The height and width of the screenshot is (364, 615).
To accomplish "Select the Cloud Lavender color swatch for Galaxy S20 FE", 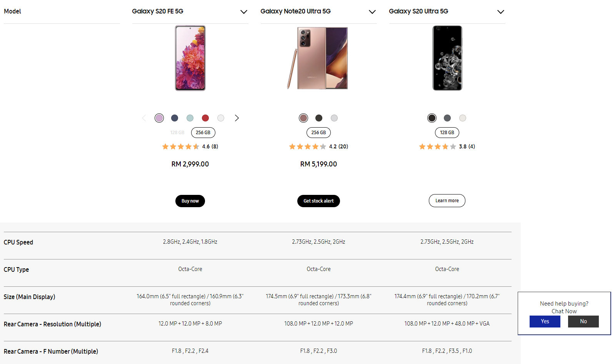I will click(x=159, y=118).
